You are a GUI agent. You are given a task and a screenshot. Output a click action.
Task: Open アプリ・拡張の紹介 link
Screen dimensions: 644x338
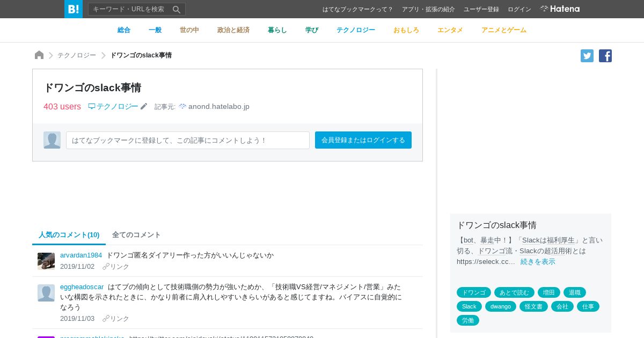pos(428,9)
